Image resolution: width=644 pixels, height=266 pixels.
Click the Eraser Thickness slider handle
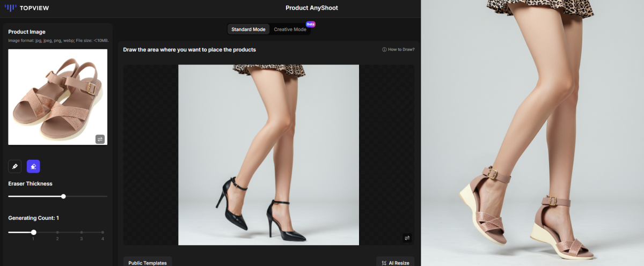[x=63, y=196]
